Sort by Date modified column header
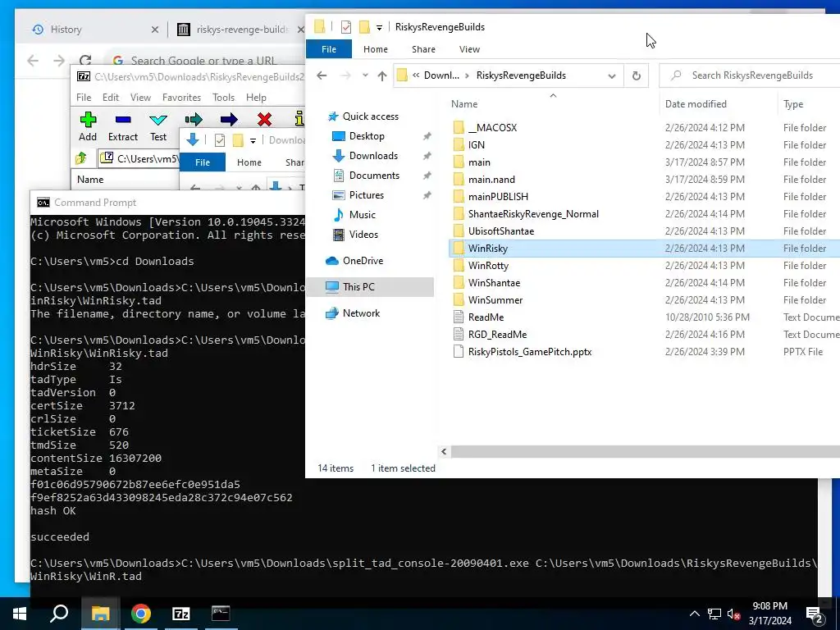This screenshot has height=630, width=840. pos(696,104)
